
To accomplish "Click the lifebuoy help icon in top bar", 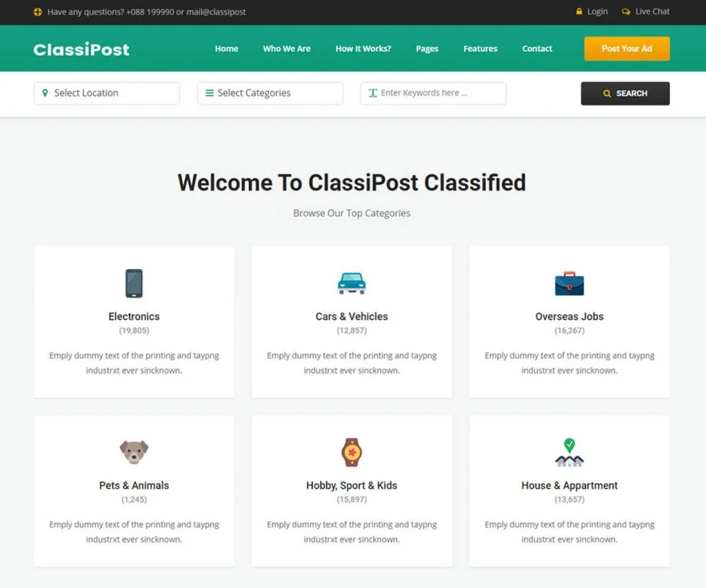I will pos(38,12).
